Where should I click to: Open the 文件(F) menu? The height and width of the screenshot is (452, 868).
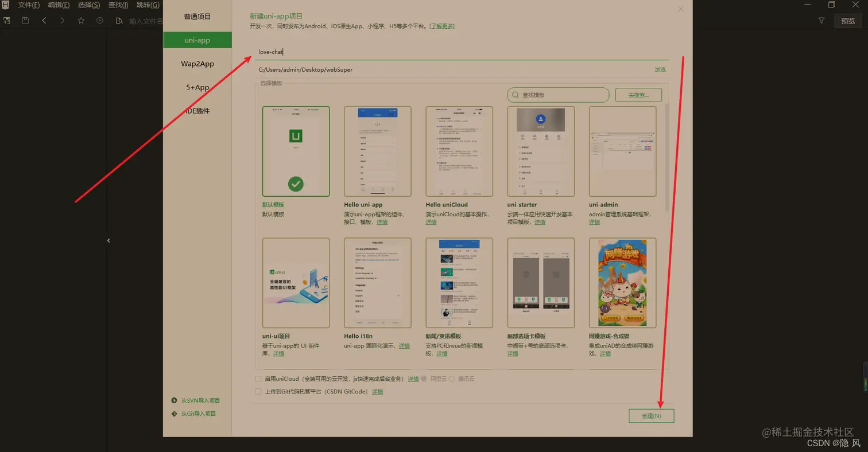coord(29,5)
